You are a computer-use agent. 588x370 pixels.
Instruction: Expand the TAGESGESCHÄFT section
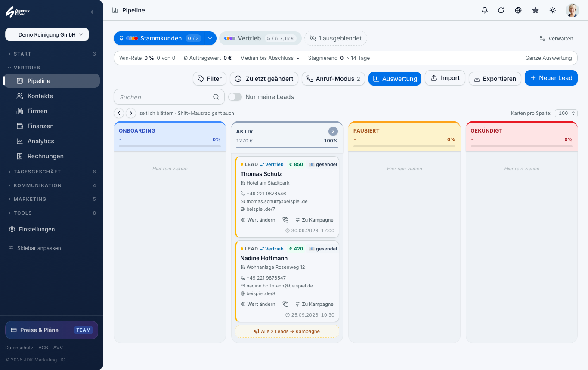coord(52,172)
